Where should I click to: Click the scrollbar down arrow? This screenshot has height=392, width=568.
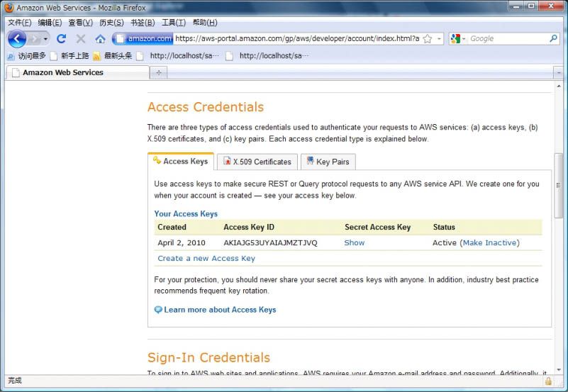(559, 370)
